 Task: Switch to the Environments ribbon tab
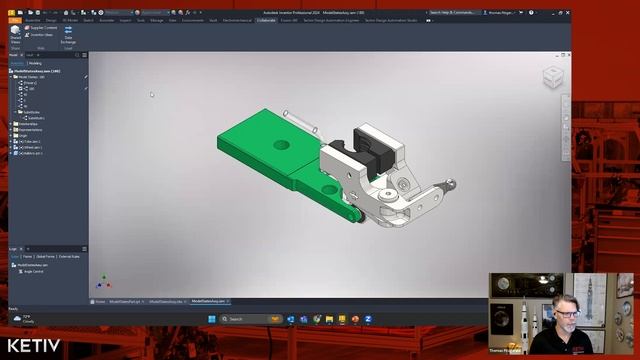[x=193, y=20]
